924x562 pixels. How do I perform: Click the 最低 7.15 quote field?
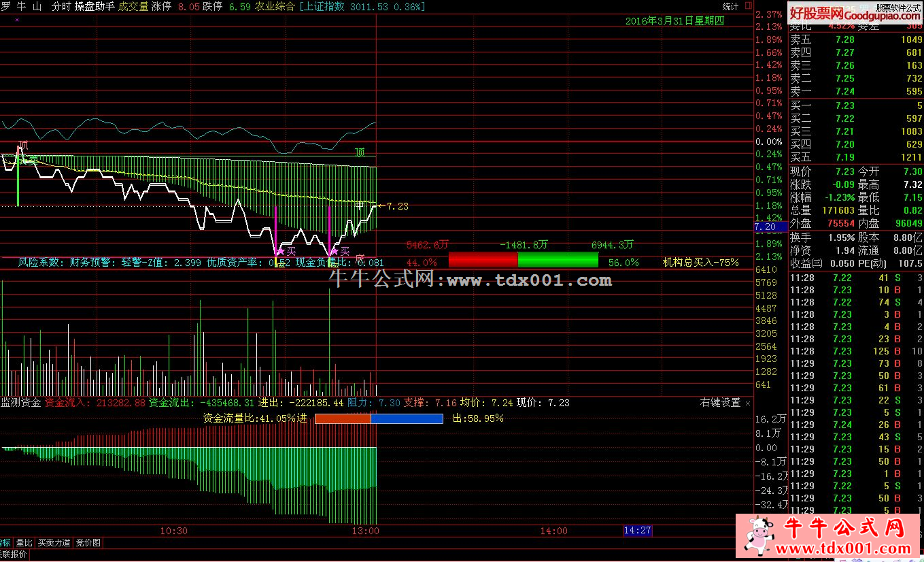tap(890, 197)
